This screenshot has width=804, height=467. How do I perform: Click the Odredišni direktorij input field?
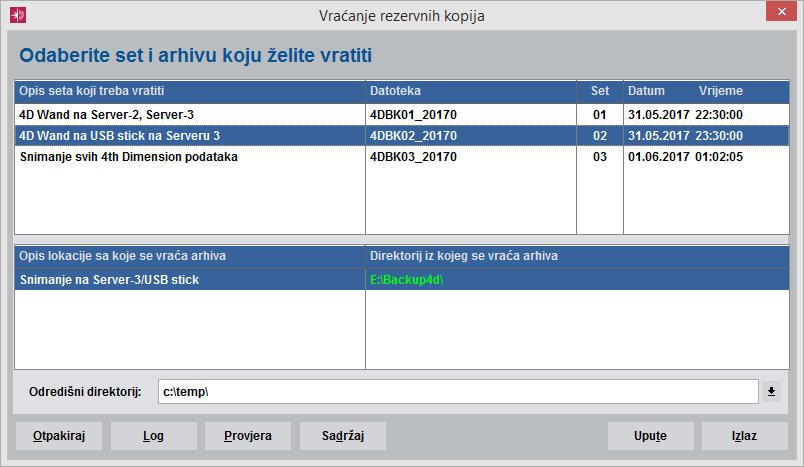point(458,392)
